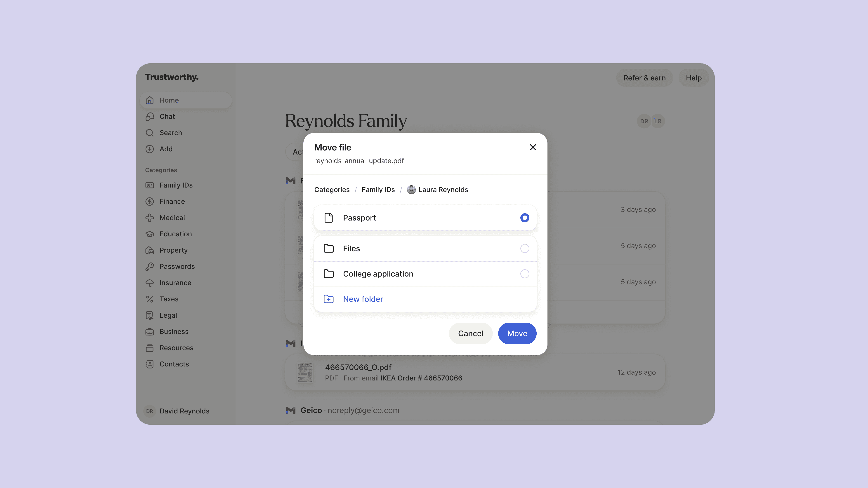Click Laura Reynolds avatar in breadcrumb
Viewport: 868px width, 488px height.
411,190
